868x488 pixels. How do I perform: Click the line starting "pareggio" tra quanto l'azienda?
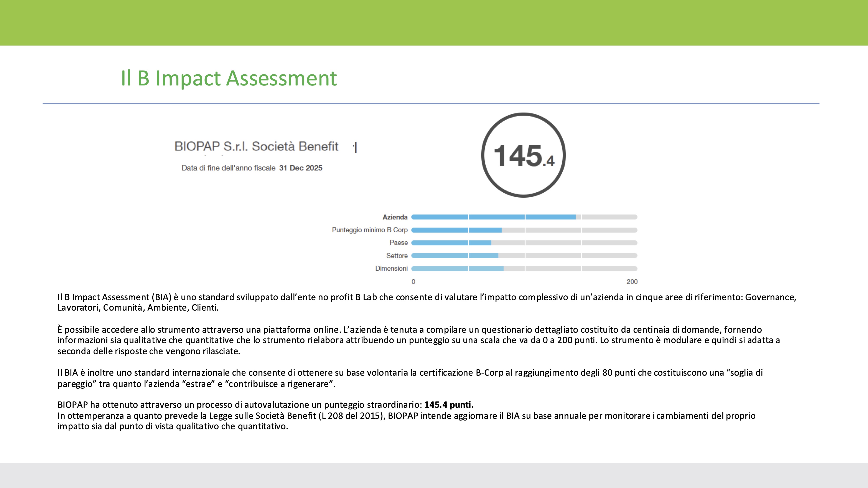[x=196, y=384]
